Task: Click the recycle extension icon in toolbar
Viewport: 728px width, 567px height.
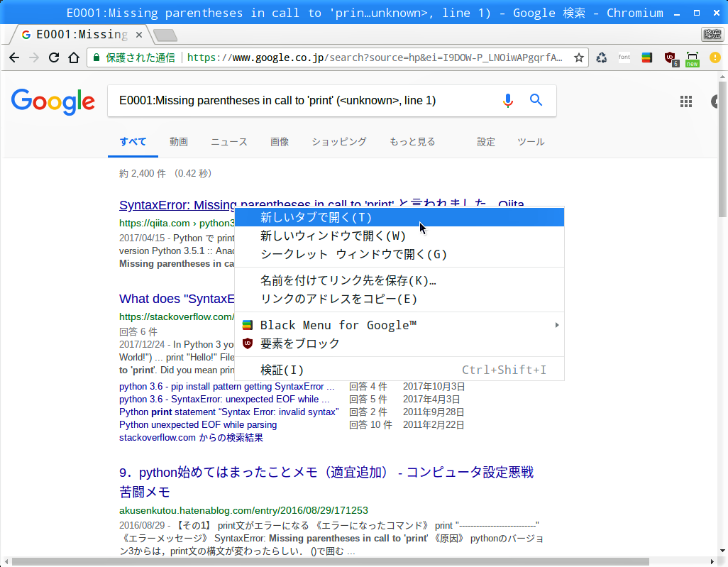Action: click(x=601, y=57)
